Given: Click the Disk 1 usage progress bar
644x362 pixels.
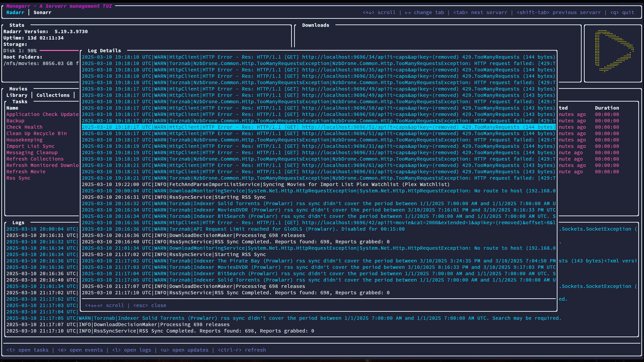Looking at the screenshot, I should pos(59,51).
